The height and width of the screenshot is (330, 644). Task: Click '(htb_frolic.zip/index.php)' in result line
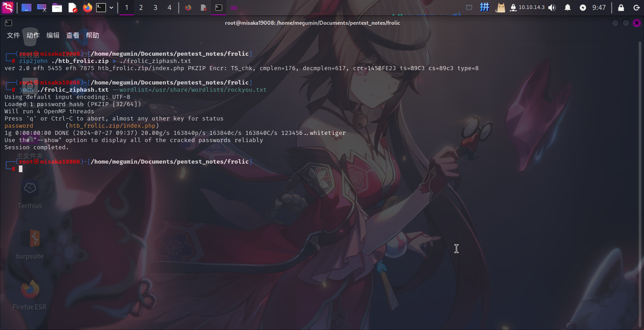(112, 126)
